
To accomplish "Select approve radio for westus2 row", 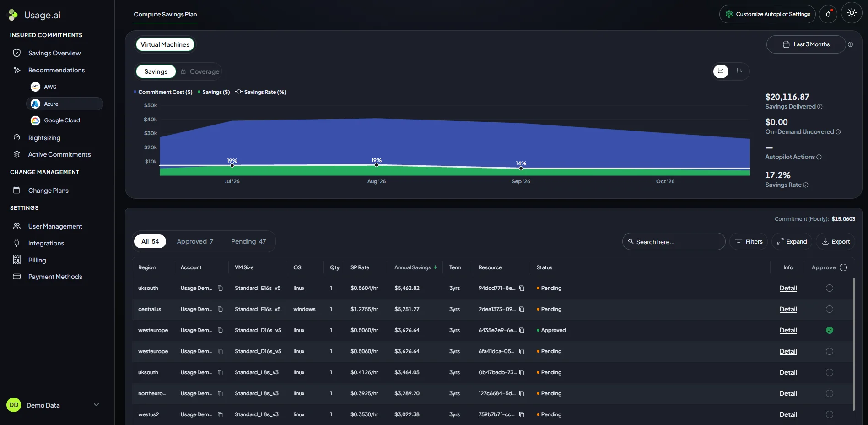I will 830,414.
